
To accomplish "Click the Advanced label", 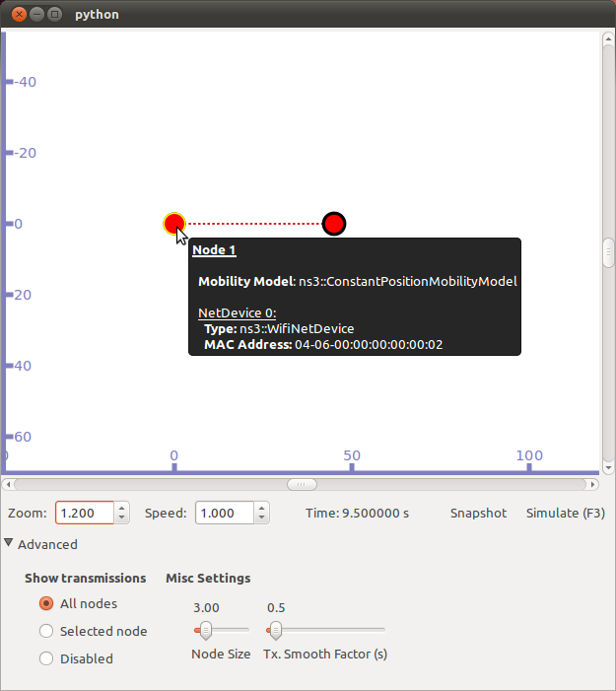I will click(47, 544).
